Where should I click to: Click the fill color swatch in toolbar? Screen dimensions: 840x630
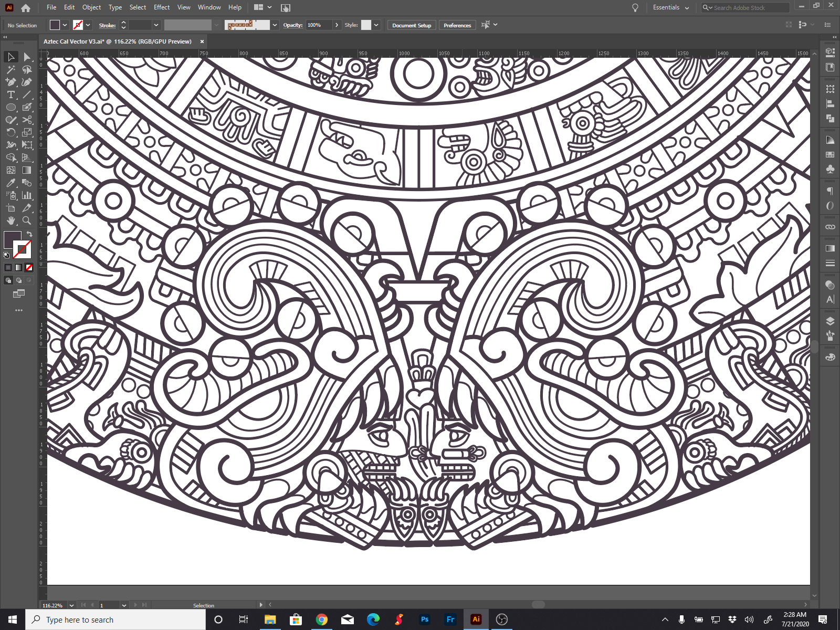[12, 239]
